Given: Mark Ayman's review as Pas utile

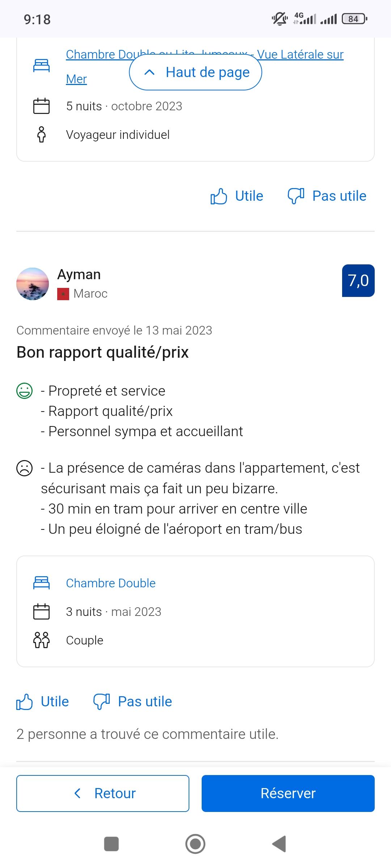Looking at the screenshot, I should pyautogui.click(x=145, y=702).
